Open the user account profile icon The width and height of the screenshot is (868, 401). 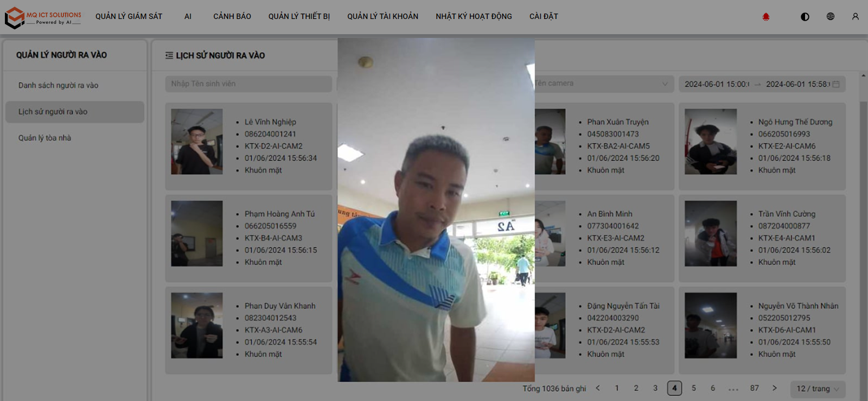[856, 16]
